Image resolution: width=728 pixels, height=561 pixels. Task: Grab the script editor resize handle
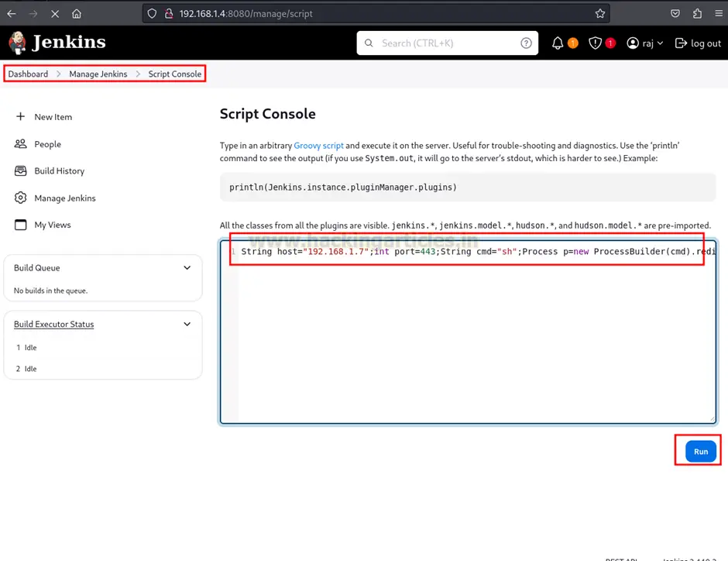pyautogui.click(x=712, y=419)
